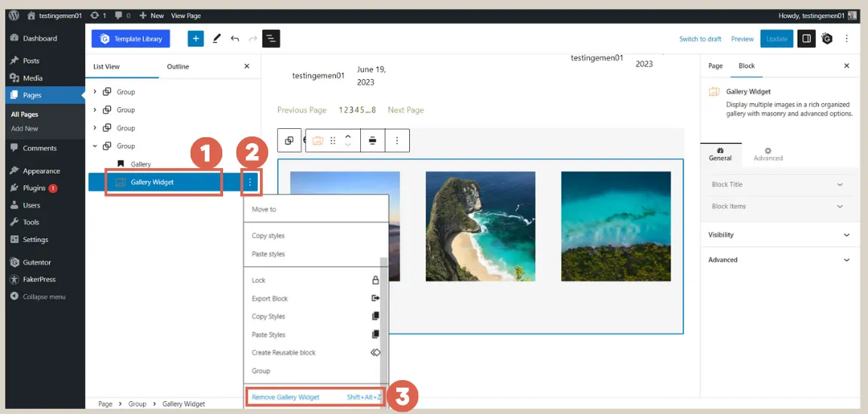Screen dimensions: 868x414
Task: Open the WordPress logo menu in admin bar
Action: pyautogui.click(x=14, y=16)
